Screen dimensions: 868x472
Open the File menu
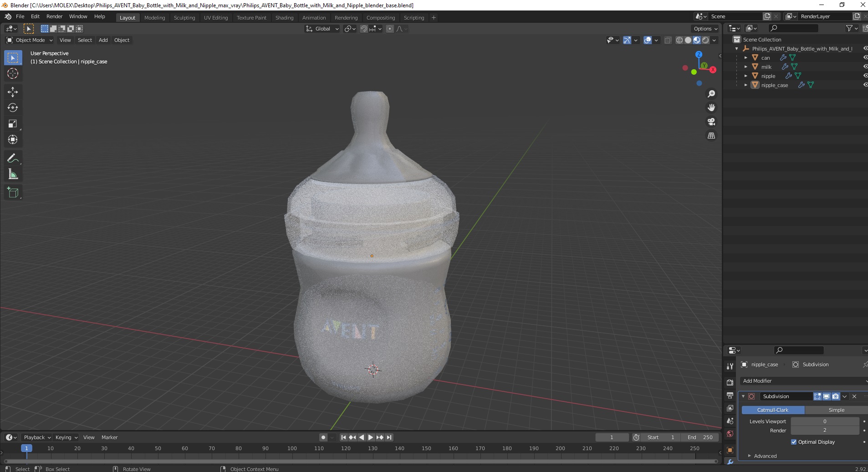(x=20, y=16)
